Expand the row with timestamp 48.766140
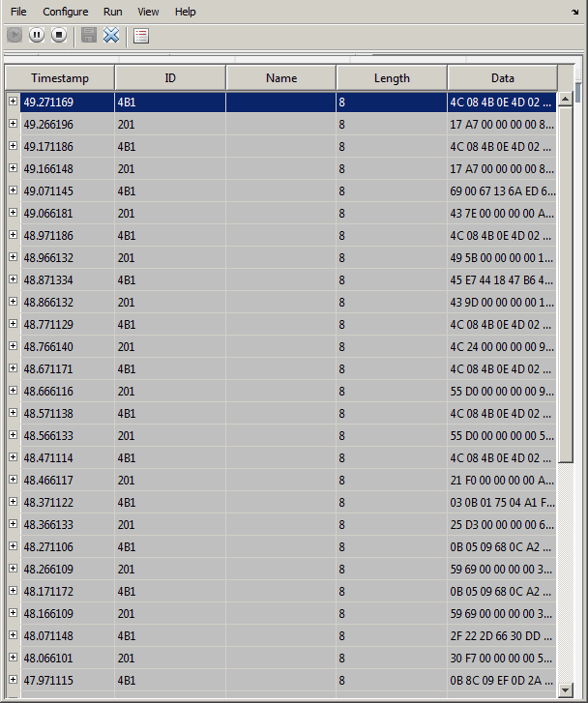Image resolution: width=588 pixels, height=703 pixels. coord(13,345)
